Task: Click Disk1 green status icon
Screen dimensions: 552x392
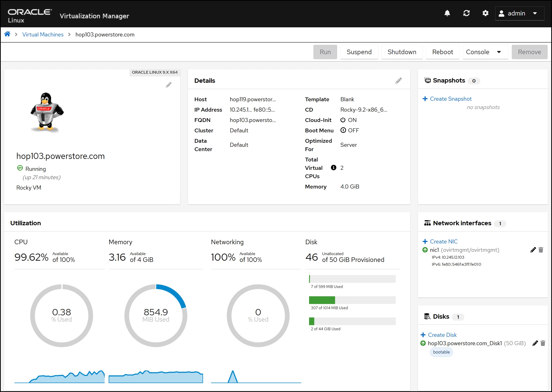Action: point(423,343)
